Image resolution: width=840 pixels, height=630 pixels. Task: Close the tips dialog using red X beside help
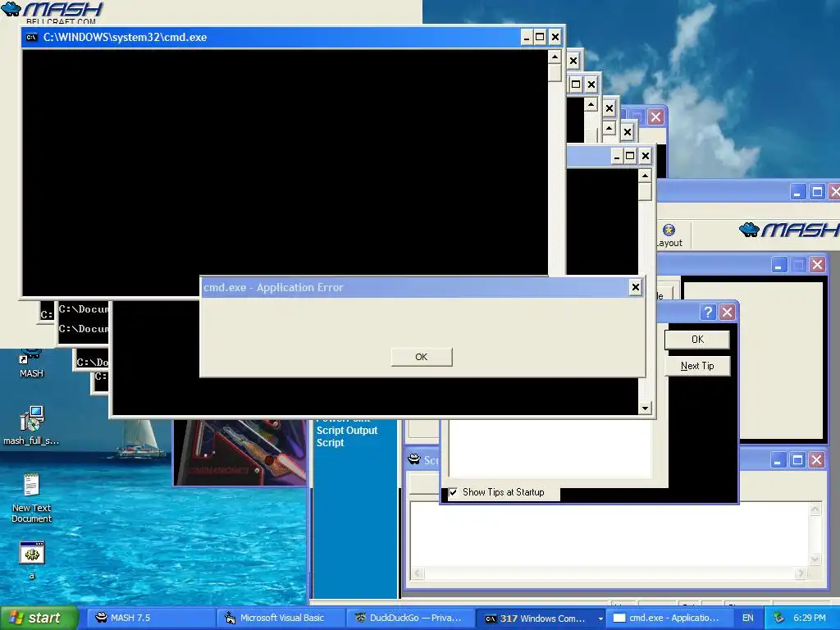[727, 312]
